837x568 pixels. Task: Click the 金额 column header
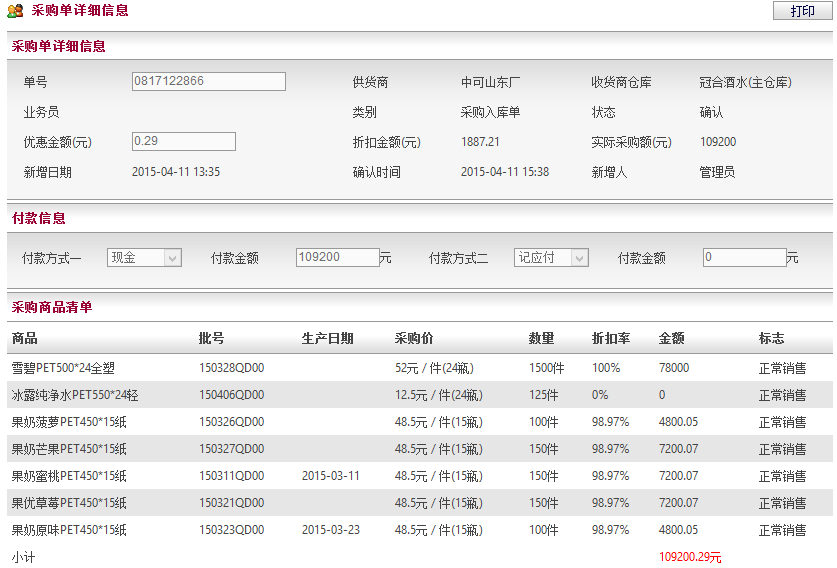[672, 338]
